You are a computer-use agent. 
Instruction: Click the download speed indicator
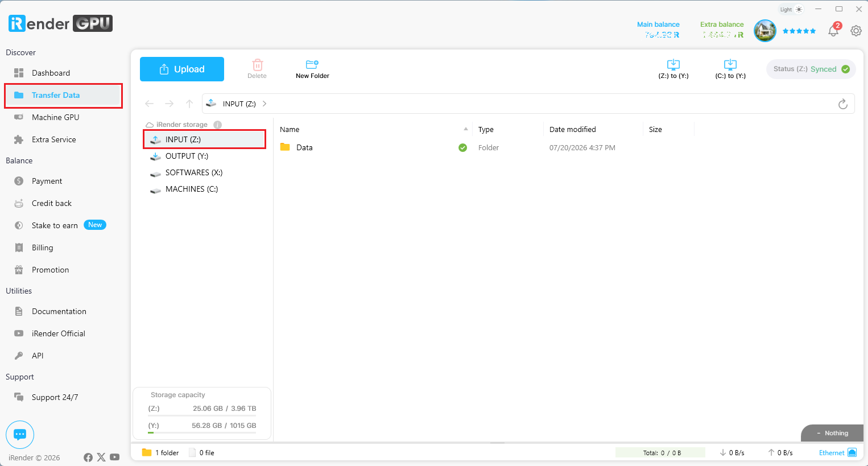[x=732, y=453]
